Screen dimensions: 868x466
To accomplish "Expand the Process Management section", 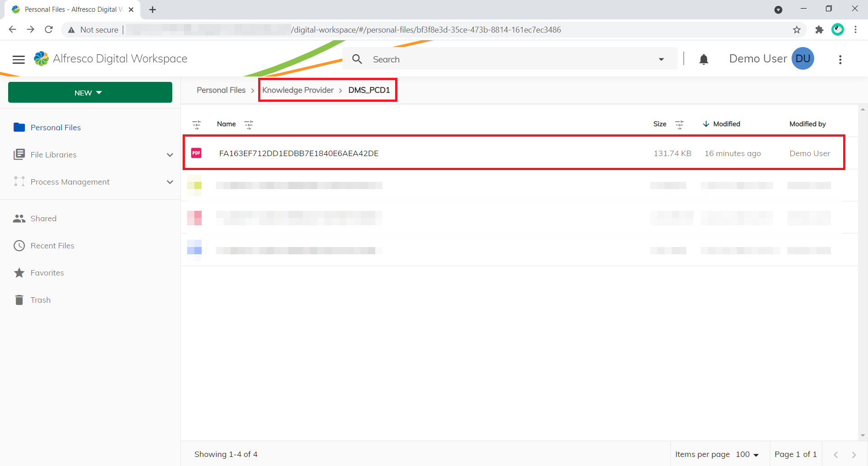I will (170, 182).
